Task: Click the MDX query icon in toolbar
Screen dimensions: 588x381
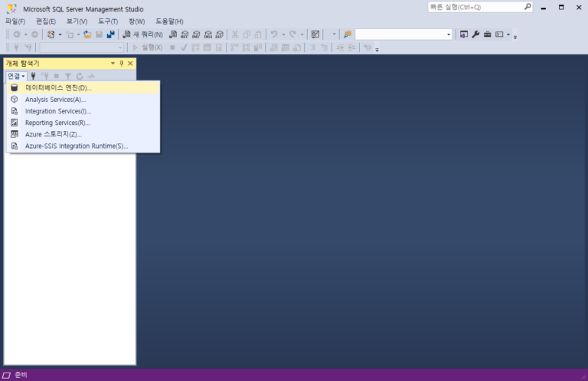Action: tap(185, 34)
